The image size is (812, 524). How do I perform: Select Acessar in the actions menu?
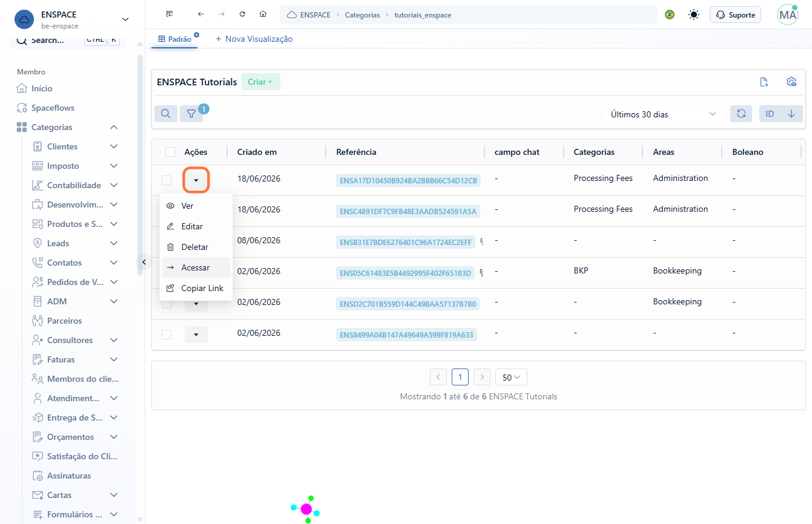click(x=196, y=267)
